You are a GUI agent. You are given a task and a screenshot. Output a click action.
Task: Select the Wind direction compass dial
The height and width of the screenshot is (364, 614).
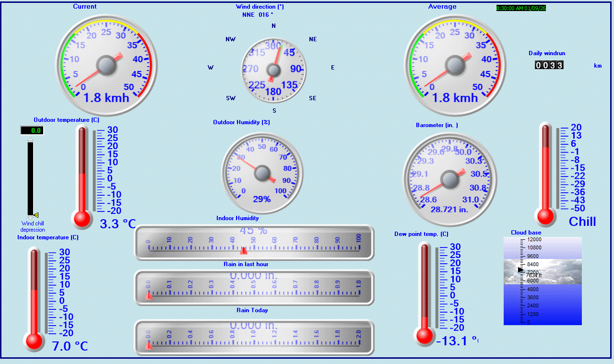[273, 70]
